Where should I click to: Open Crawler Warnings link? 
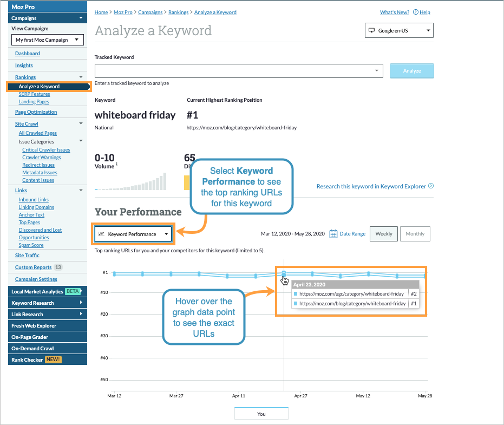[x=42, y=157]
